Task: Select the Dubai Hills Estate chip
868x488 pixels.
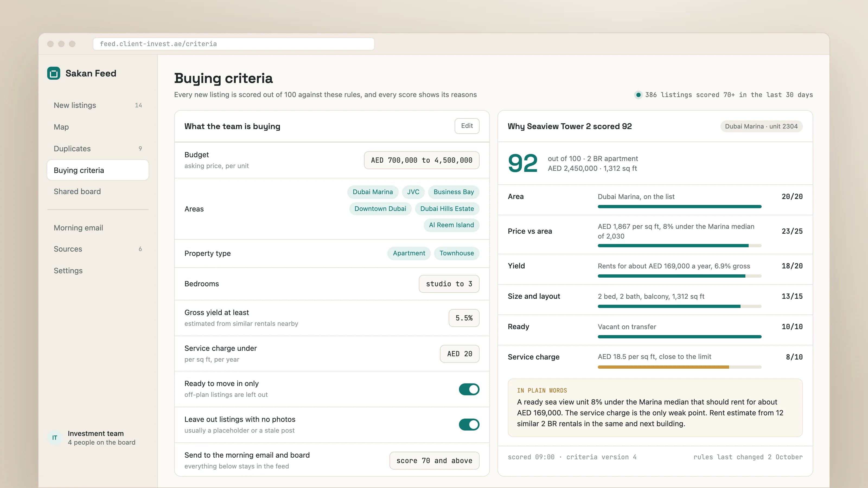Action: coord(447,208)
